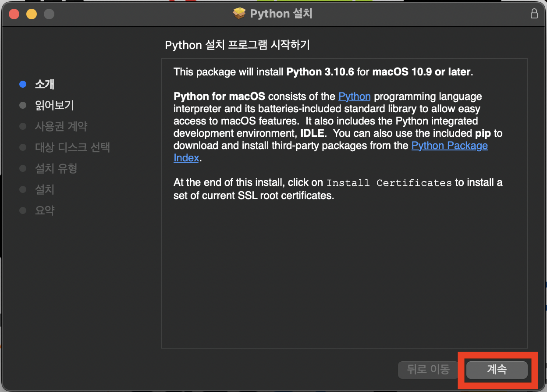This screenshot has height=392, width=547.
Task: Click the heading Python 설치 프로그램 시작하기
Action: pos(237,45)
